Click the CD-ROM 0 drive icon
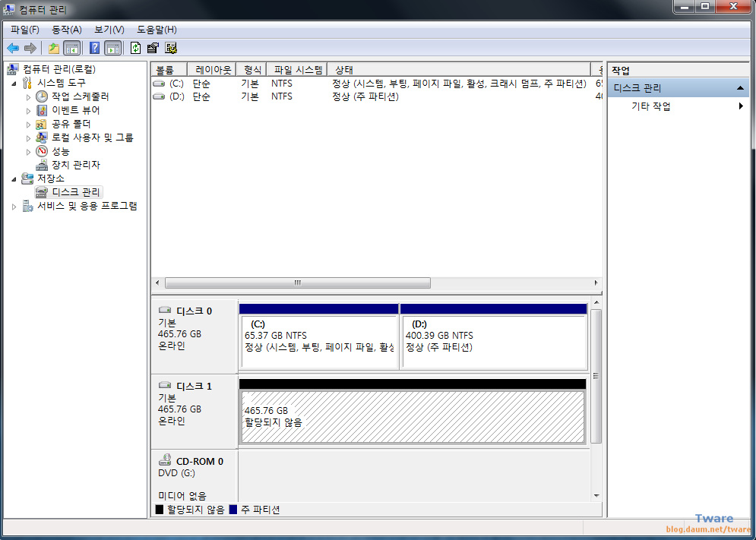Image resolution: width=756 pixels, height=540 pixels. click(166, 459)
